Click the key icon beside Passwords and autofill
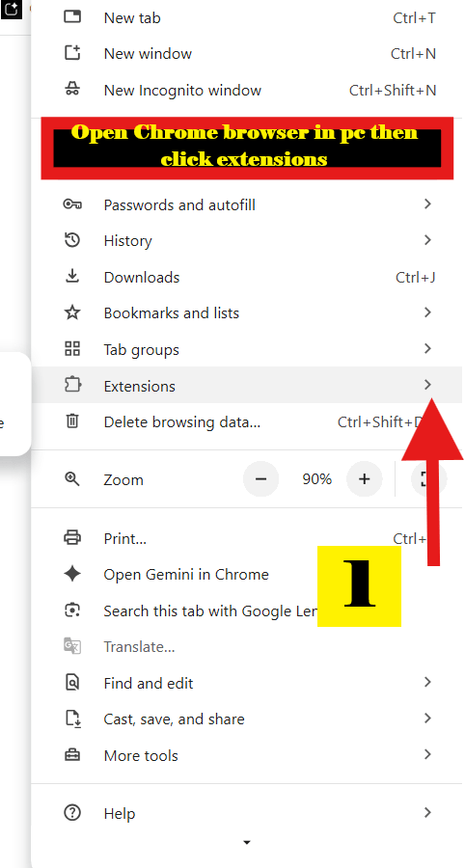Viewport: 465px width, 868px height. [72, 204]
